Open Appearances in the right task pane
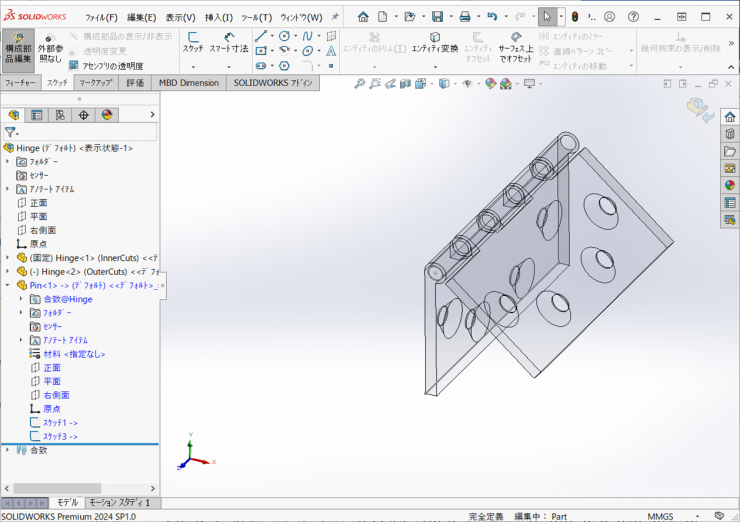The image size is (740, 522). tap(730, 185)
